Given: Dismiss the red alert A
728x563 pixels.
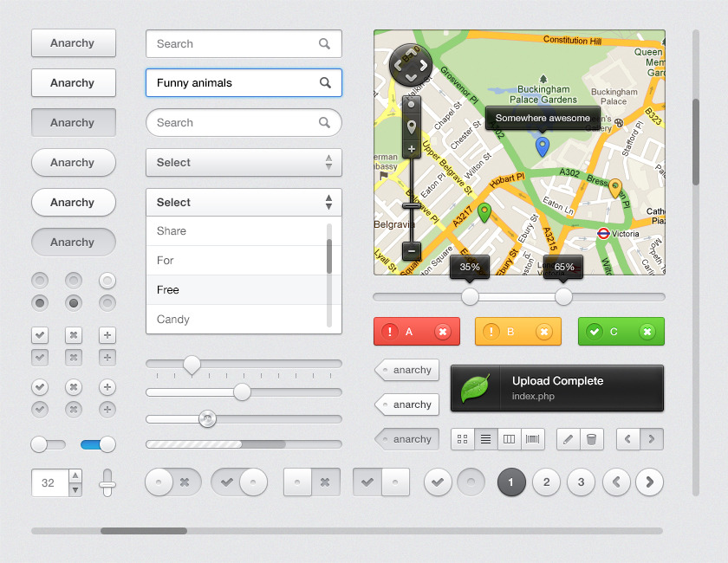Looking at the screenshot, I should pos(443,332).
